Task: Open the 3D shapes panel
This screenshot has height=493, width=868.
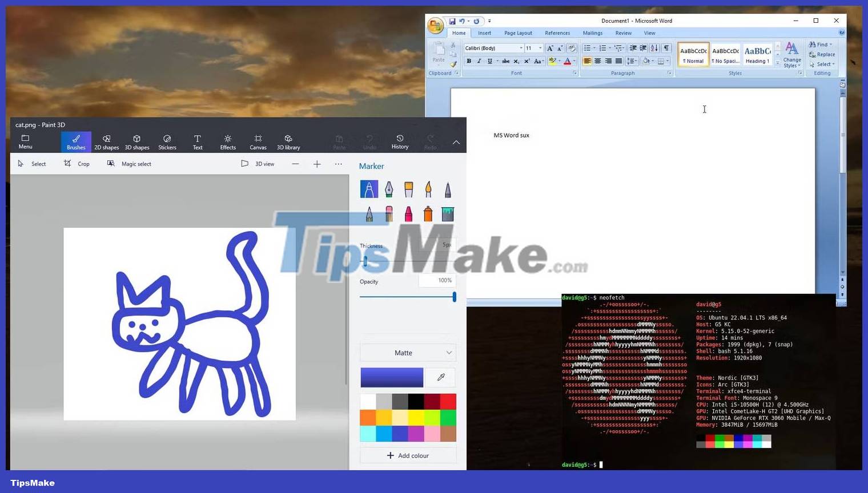Action: [x=137, y=142]
